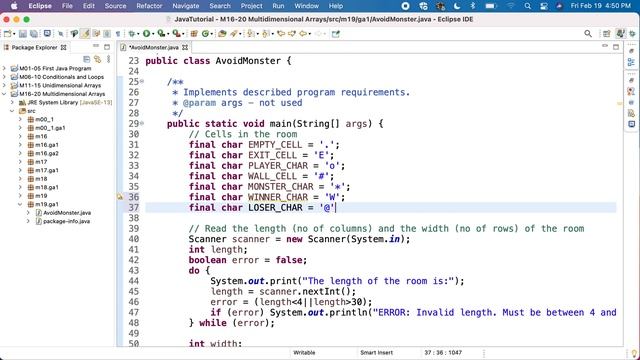Select AvoidMonster.java in Package Explorer

pyautogui.click(x=67, y=213)
